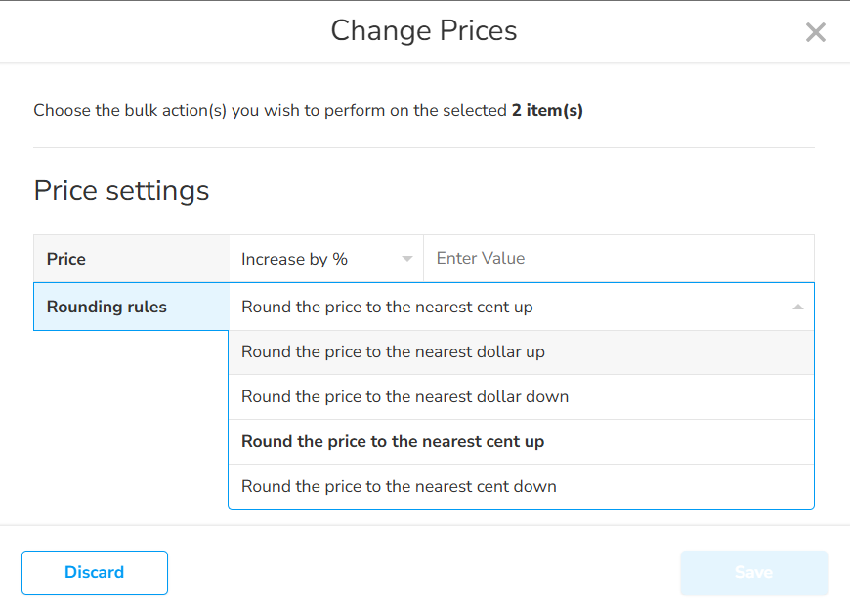Screen dimensions: 850x616
Task: Click the Change Prices dialog title
Action: click(424, 31)
